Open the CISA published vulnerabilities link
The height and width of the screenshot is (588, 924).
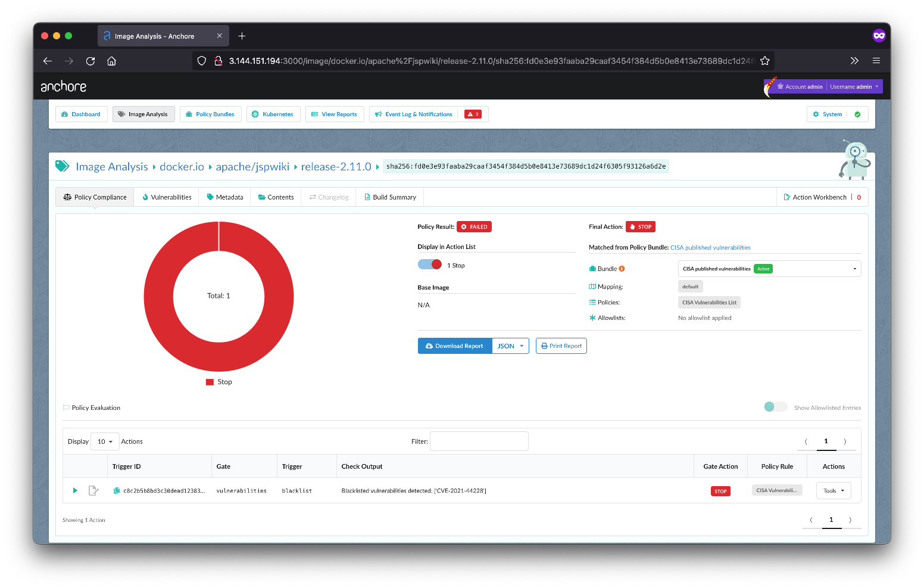click(710, 247)
